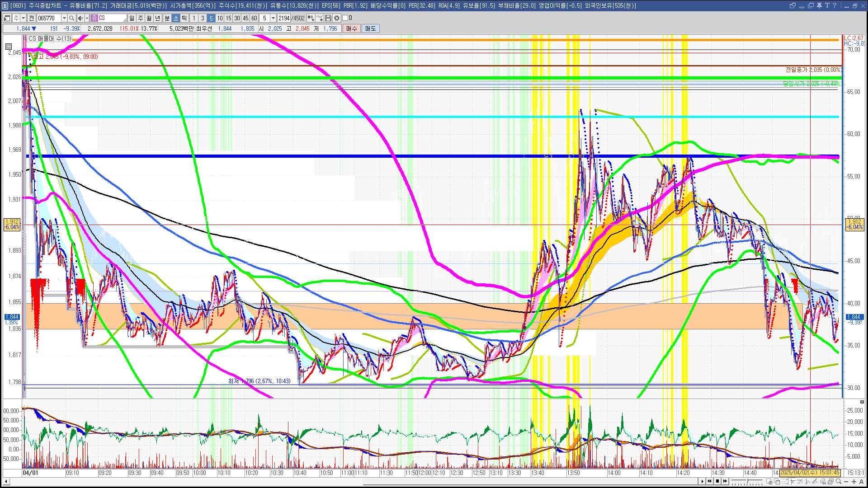Open the chart settings gear icon

pos(337,18)
